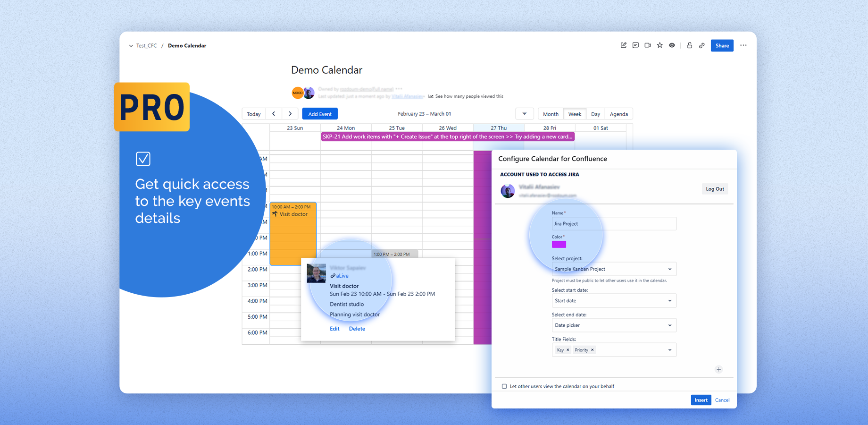
Task: Collapse the breadcrumb chevron beside Test_CFC
Action: pyautogui.click(x=131, y=46)
